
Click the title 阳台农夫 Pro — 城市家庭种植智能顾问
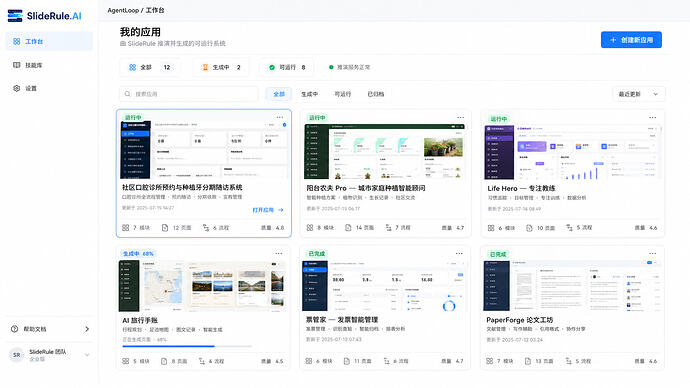(x=366, y=188)
